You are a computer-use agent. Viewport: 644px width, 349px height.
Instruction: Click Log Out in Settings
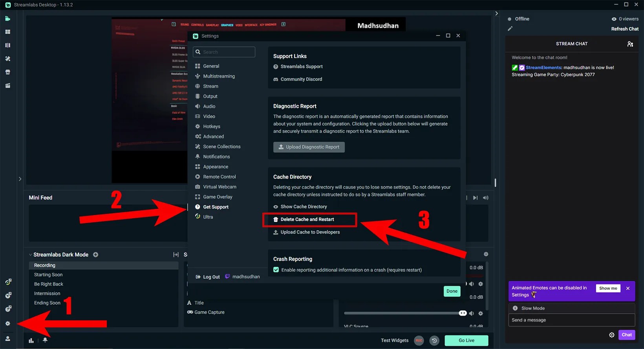208,277
